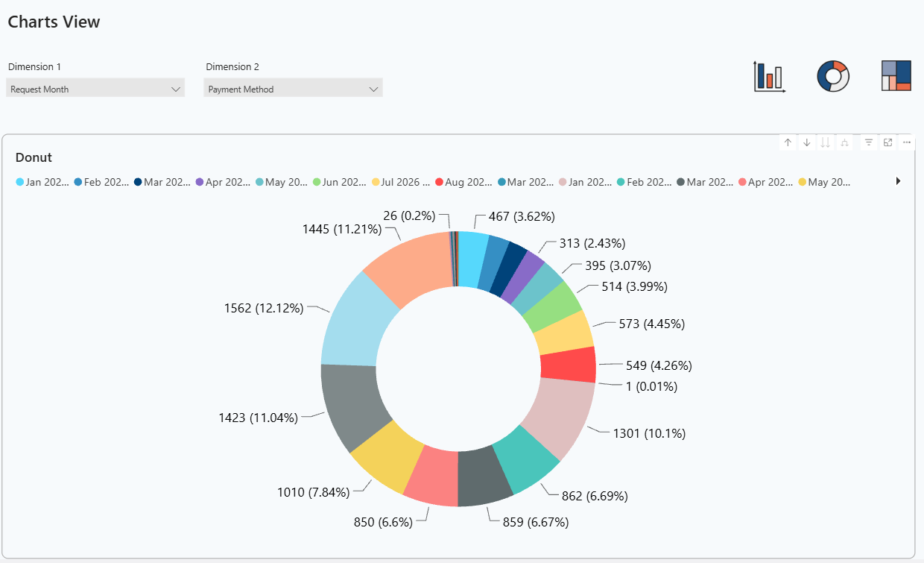
Task: Open the Dimension 1 Request Month dropdown
Action: [95, 89]
